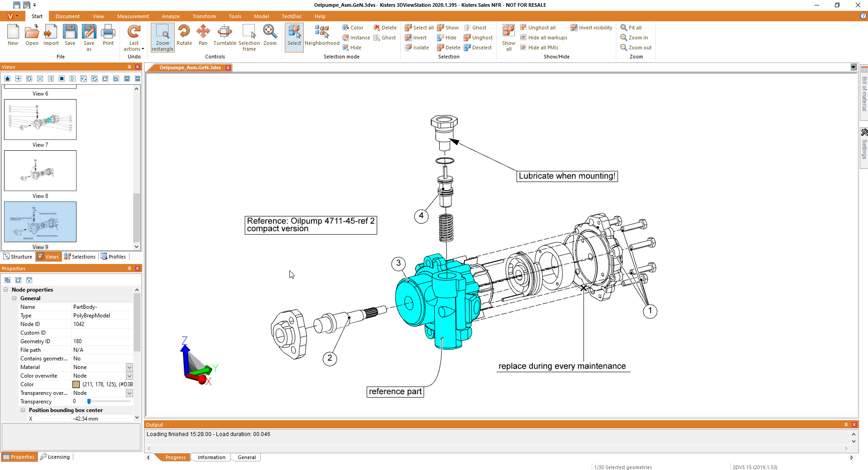Toggle Zoom rectangle control
The width and height of the screenshot is (868, 470).
163,38
